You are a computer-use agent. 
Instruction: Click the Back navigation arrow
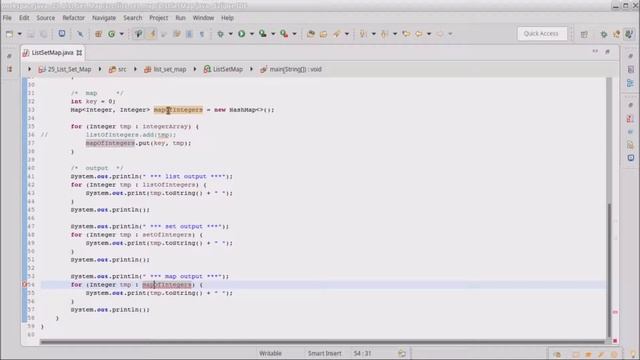[419, 34]
